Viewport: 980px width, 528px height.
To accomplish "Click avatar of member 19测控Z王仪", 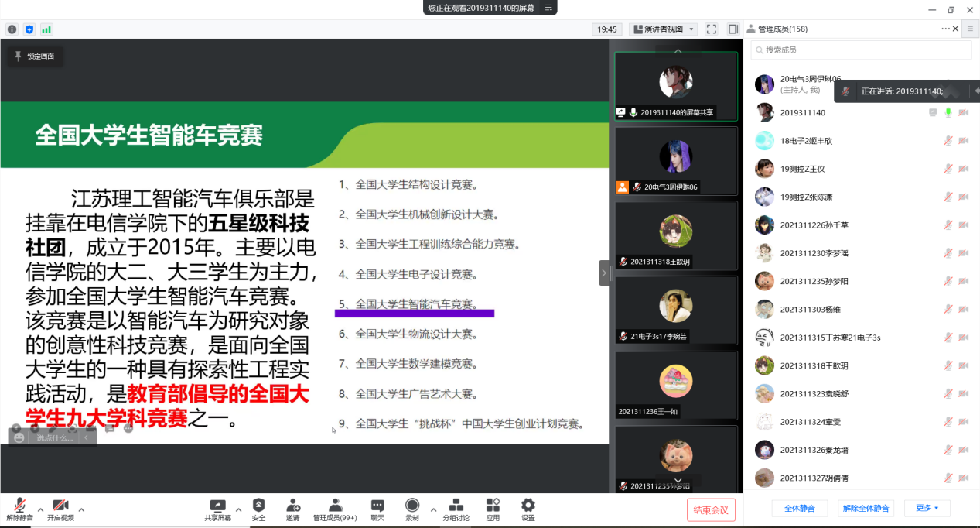I will point(764,169).
